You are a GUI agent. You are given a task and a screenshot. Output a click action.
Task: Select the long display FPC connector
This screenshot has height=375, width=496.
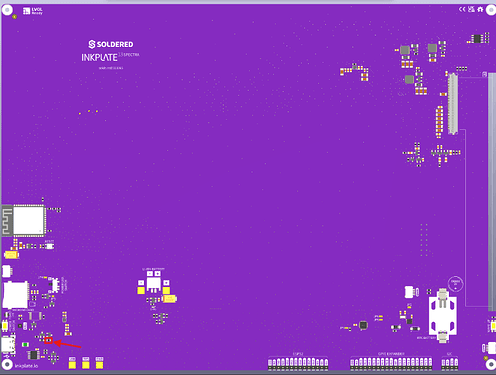[453, 104]
